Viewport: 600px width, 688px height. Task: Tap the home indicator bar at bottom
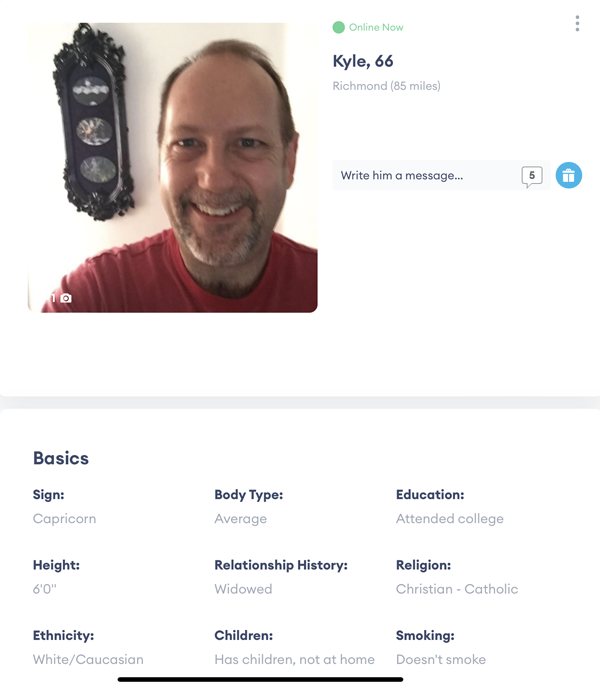260,680
